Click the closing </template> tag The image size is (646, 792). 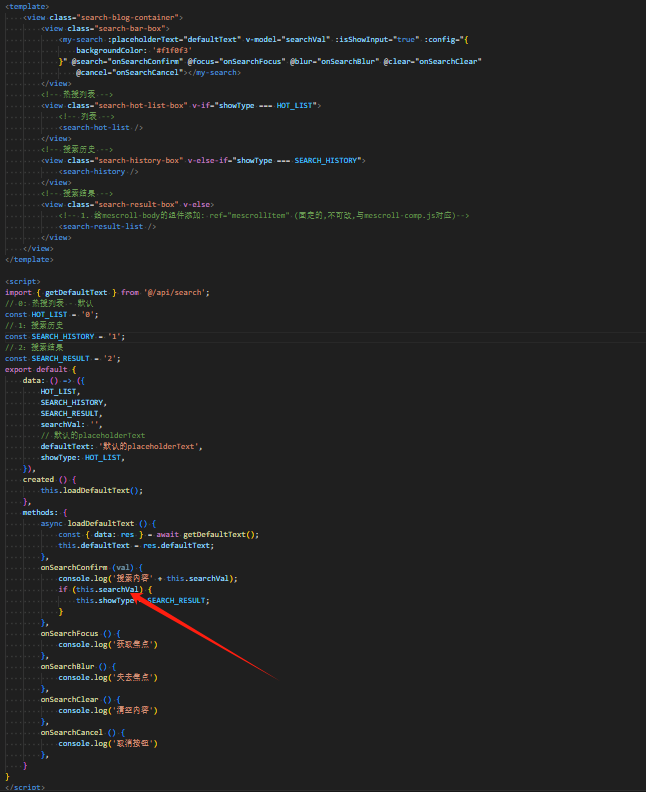29,260
